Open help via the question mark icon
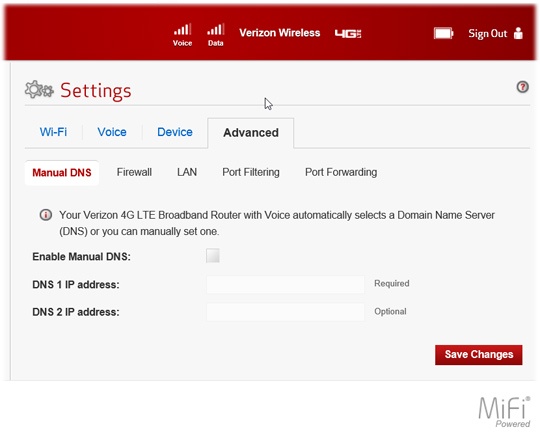Viewport: 540px width, 440px height. coord(522,87)
